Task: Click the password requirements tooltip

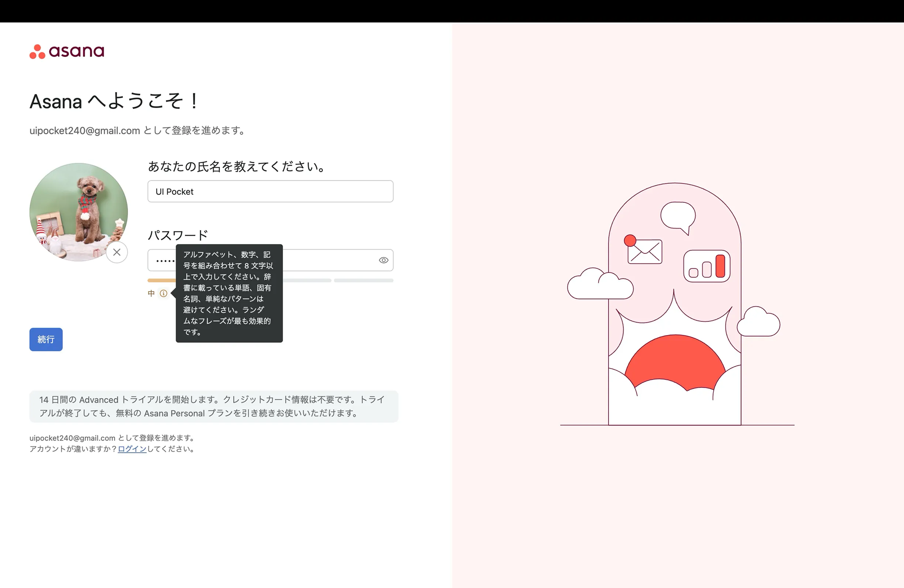Action: tap(229, 293)
